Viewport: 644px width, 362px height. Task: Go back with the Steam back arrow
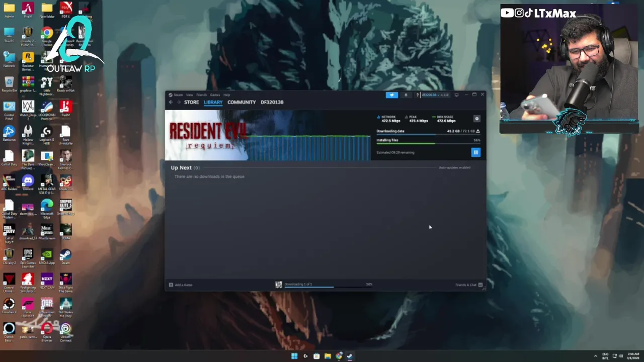171,102
